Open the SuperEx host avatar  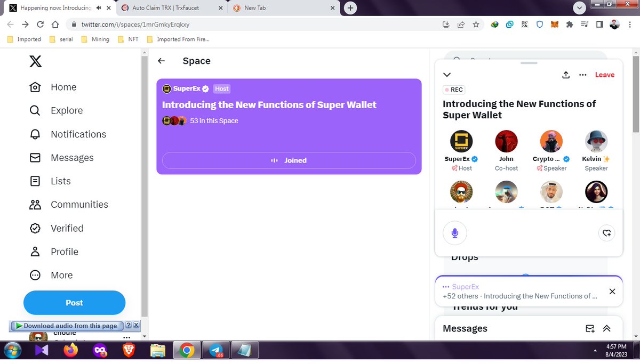tap(461, 141)
